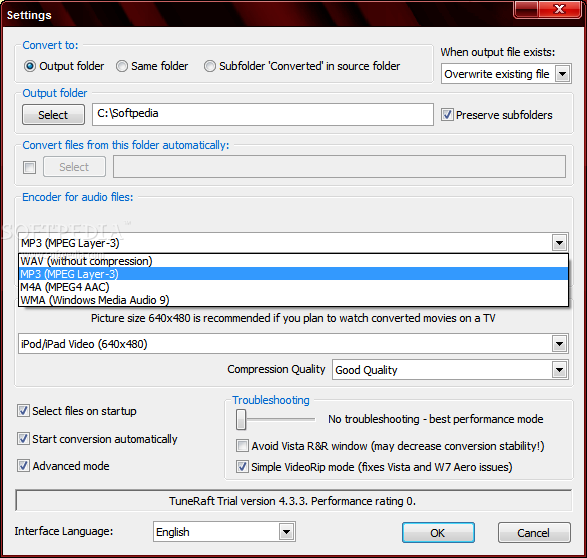Enable Avoid Vista R&R window checkbox
The height and width of the screenshot is (558, 587).
(x=242, y=446)
